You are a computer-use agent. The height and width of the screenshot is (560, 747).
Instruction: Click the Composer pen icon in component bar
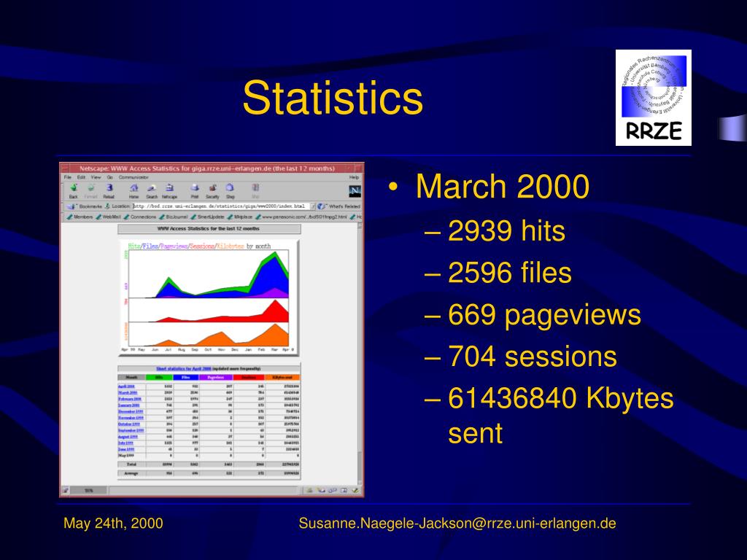click(355, 490)
